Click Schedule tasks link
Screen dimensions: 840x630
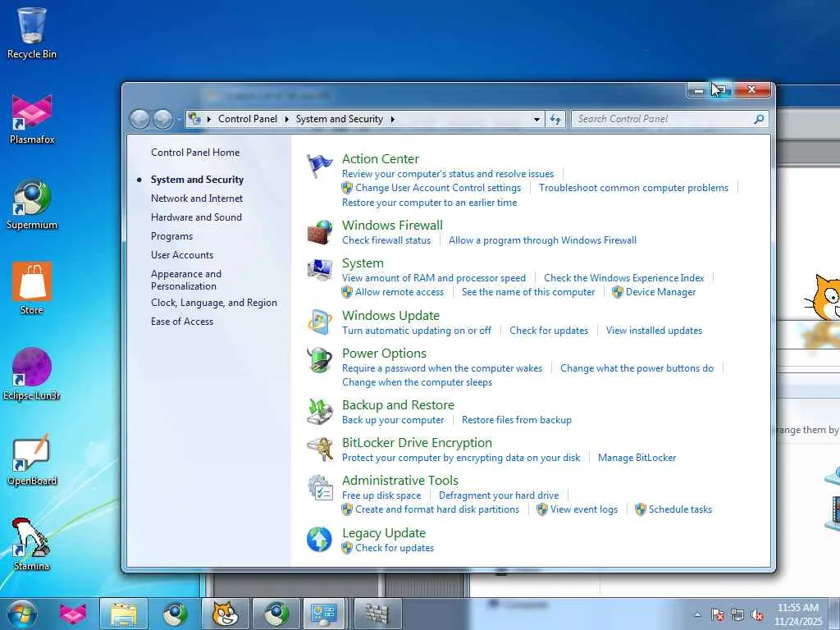pos(680,509)
